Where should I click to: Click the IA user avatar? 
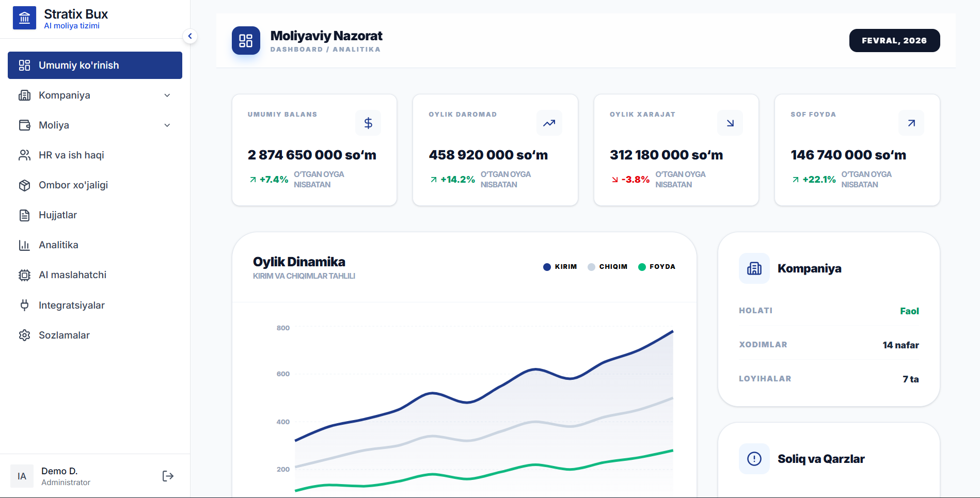[22, 476]
